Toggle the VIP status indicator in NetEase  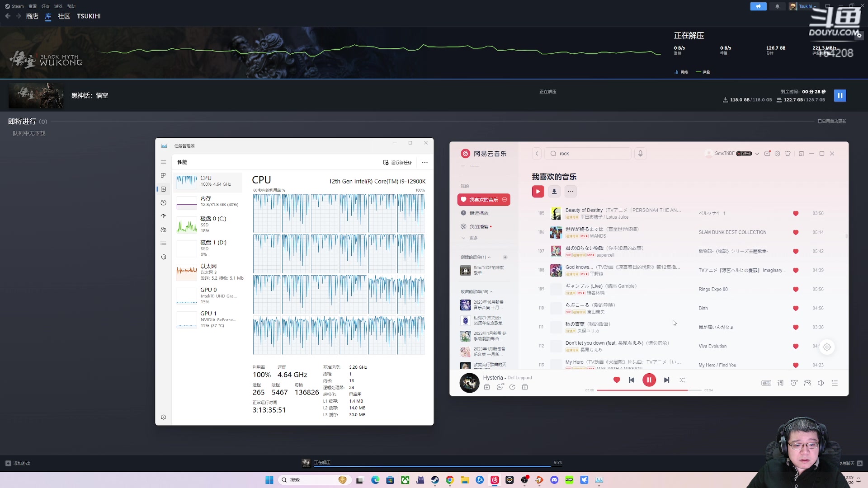click(744, 154)
